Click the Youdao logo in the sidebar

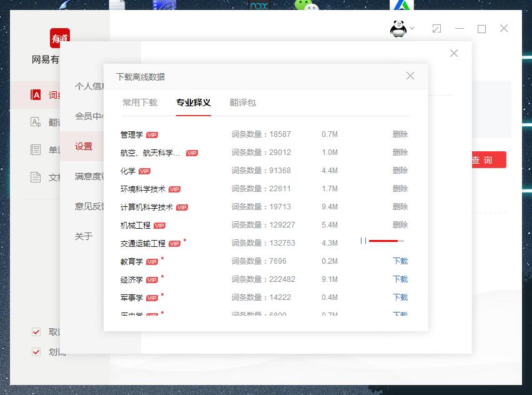coord(59,38)
